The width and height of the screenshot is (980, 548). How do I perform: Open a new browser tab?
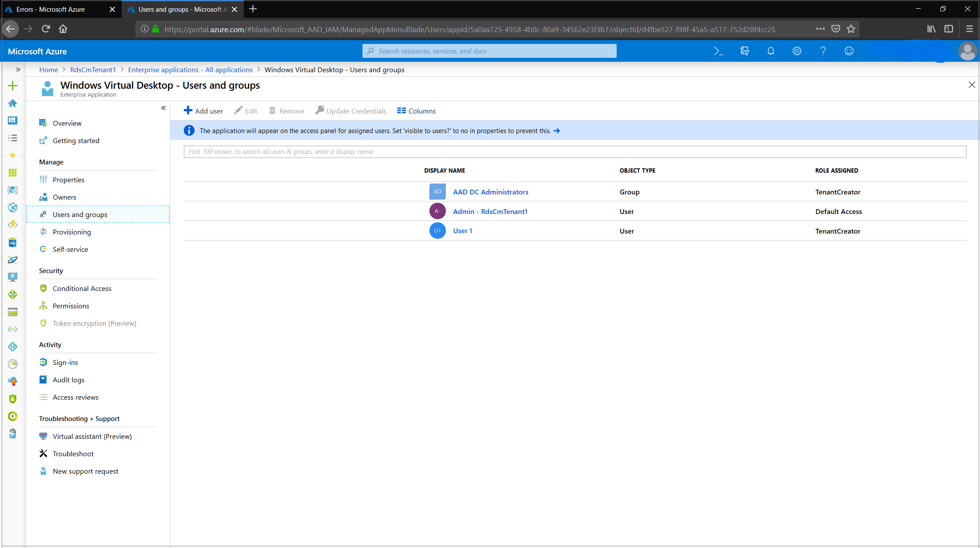click(x=253, y=9)
